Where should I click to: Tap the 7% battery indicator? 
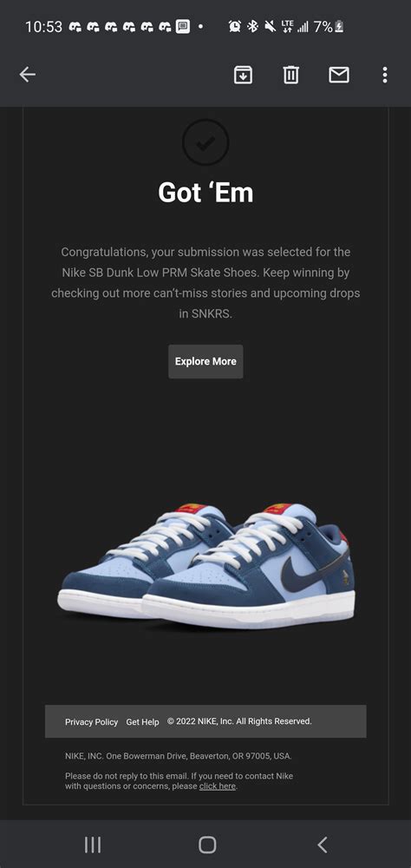tap(329, 26)
